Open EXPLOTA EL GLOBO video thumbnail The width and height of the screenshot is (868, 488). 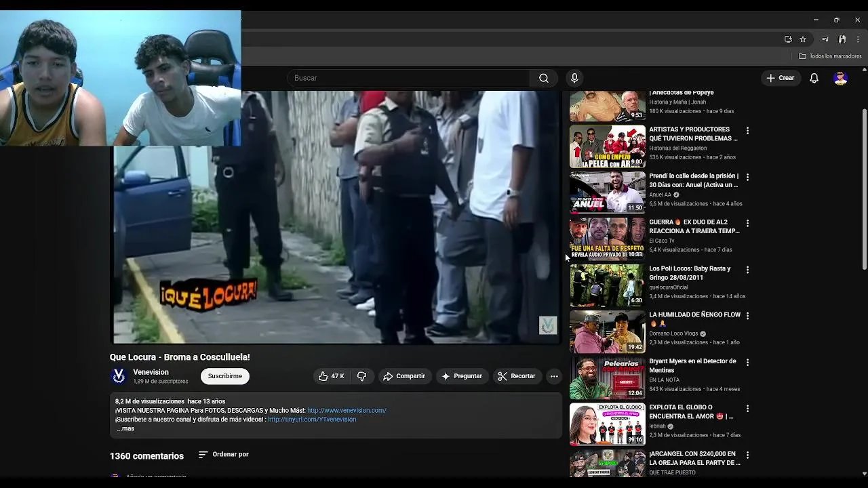coord(608,424)
